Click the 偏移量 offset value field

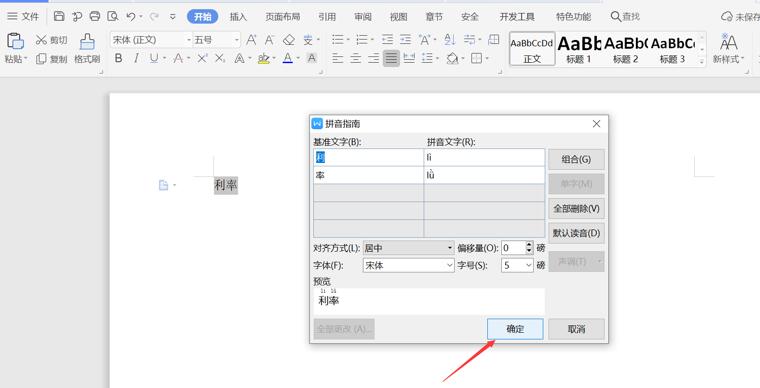point(513,248)
